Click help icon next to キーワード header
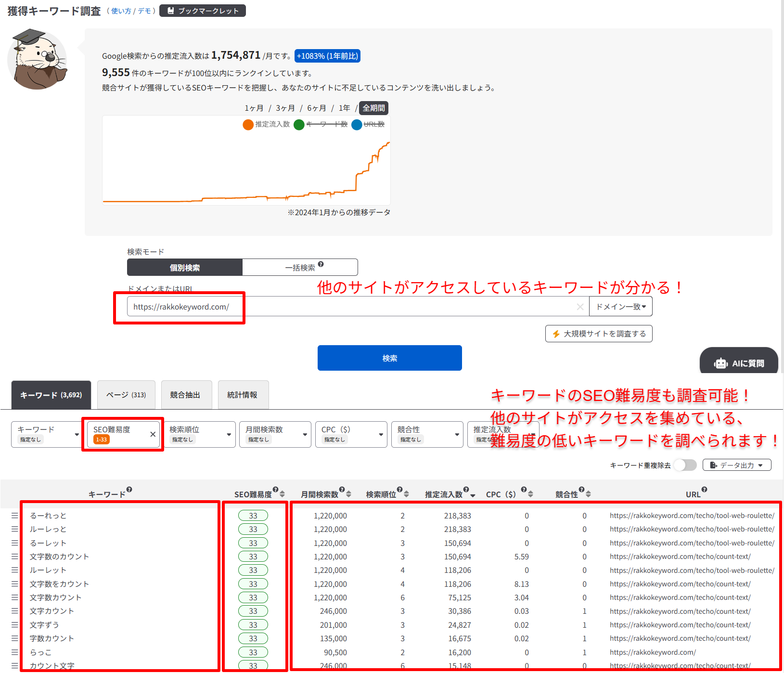784x673 pixels. click(129, 490)
